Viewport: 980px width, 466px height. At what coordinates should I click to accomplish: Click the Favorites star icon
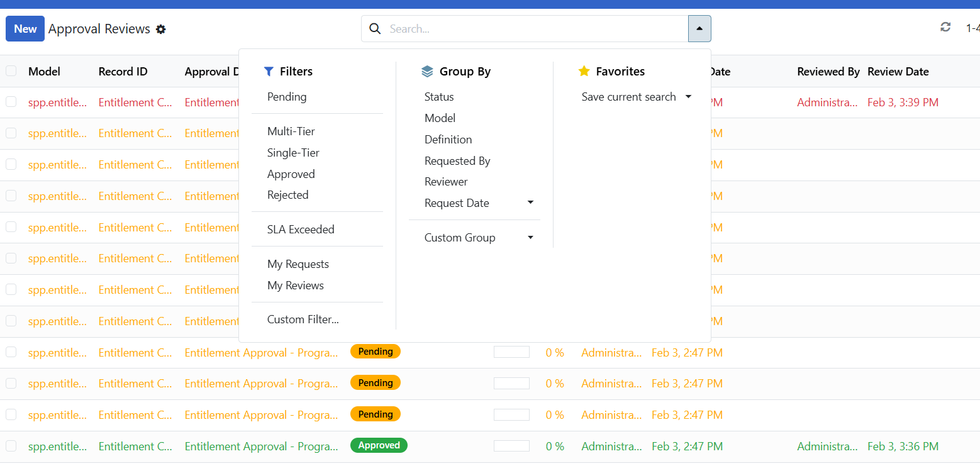583,71
